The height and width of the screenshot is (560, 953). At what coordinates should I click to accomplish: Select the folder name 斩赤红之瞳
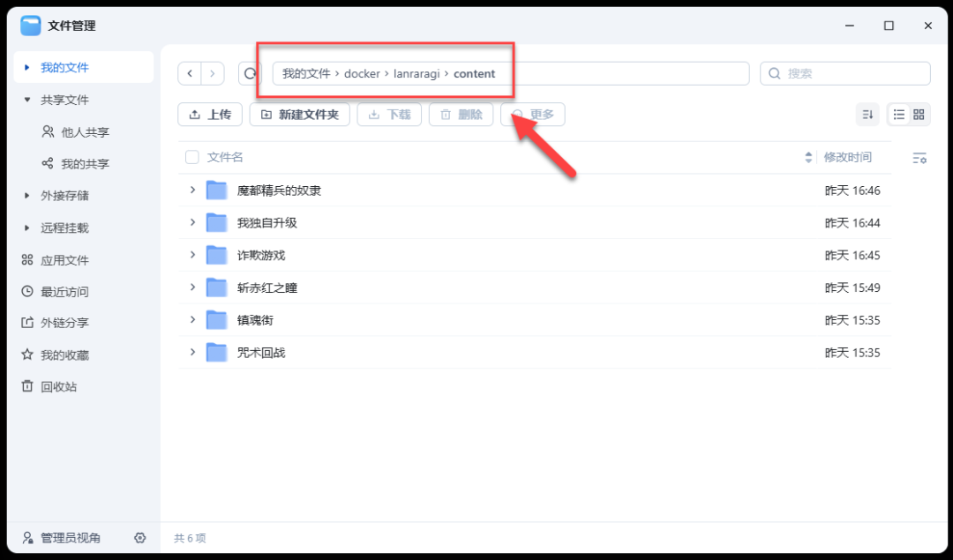(x=266, y=287)
